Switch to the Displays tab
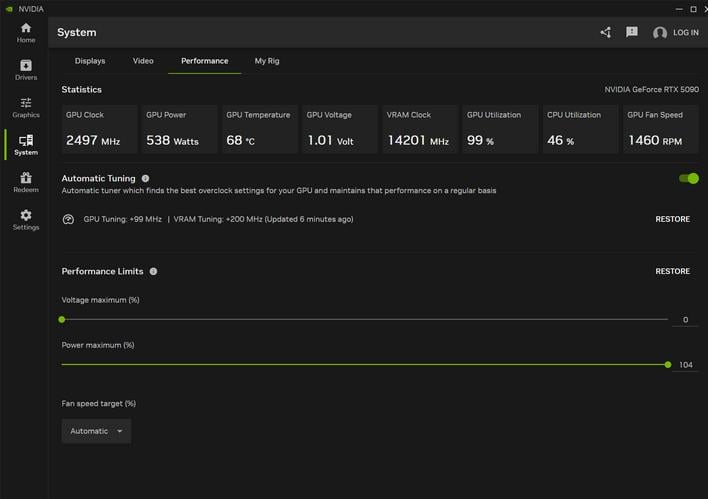Image resolution: width=708 pixels, height=499 pixels. (x=90, y=61)
